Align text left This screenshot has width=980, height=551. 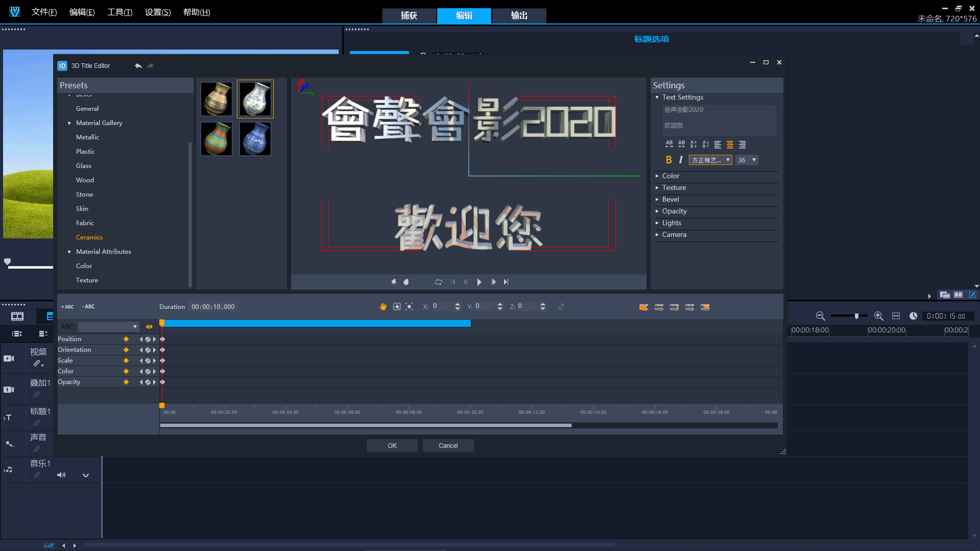click(718, 145)
